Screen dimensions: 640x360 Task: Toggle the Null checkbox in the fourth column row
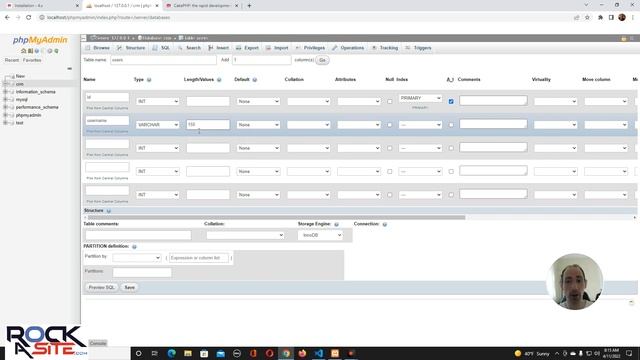389,171
